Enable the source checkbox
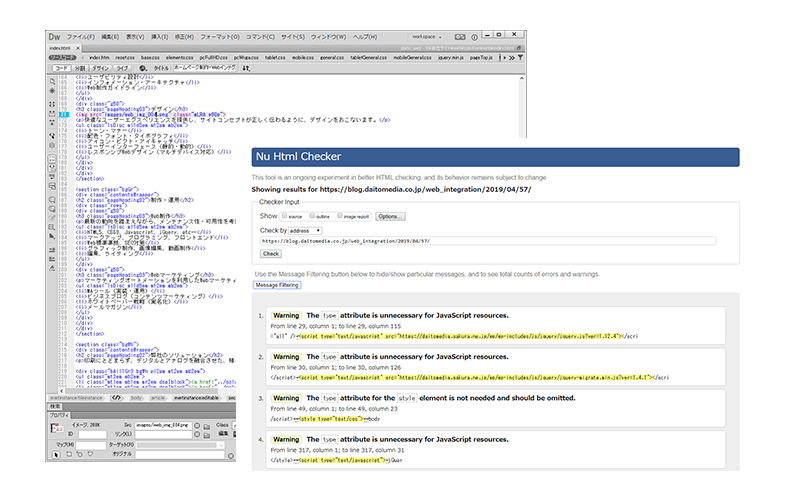Viewport: 800px width, 500px height. click(x=284, y=215)
